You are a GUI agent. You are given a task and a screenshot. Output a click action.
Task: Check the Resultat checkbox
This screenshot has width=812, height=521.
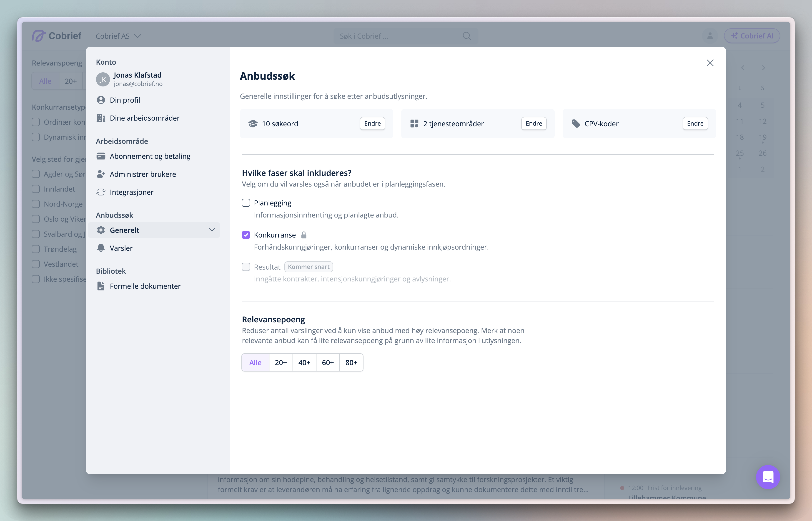click(x=246, y=267)
